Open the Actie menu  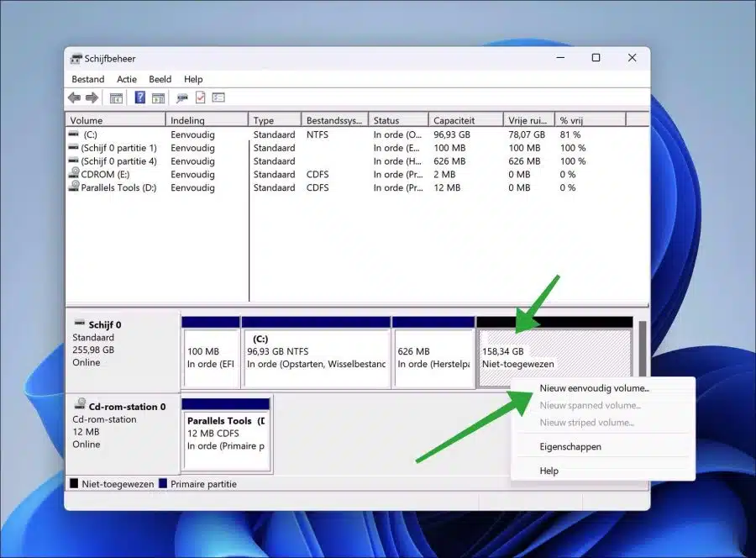pos(127,79)
